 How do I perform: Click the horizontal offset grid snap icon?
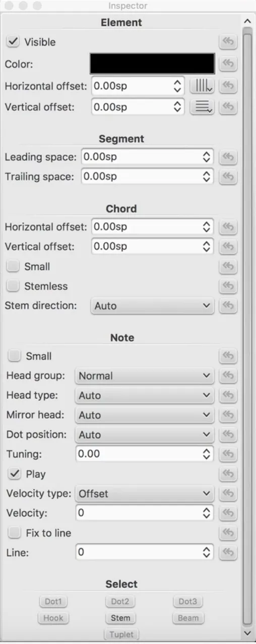[202, 86]
